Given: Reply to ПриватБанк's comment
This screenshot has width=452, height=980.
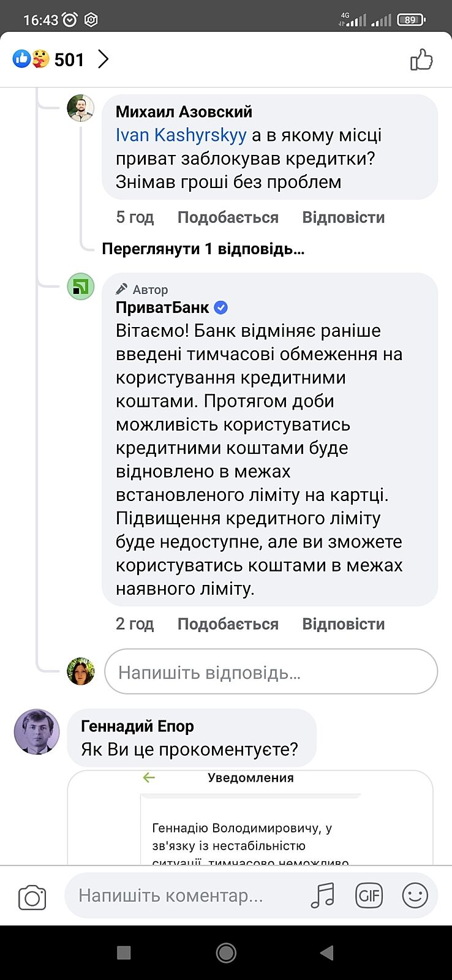Looking at the screenshot, I should pos(343,624).
